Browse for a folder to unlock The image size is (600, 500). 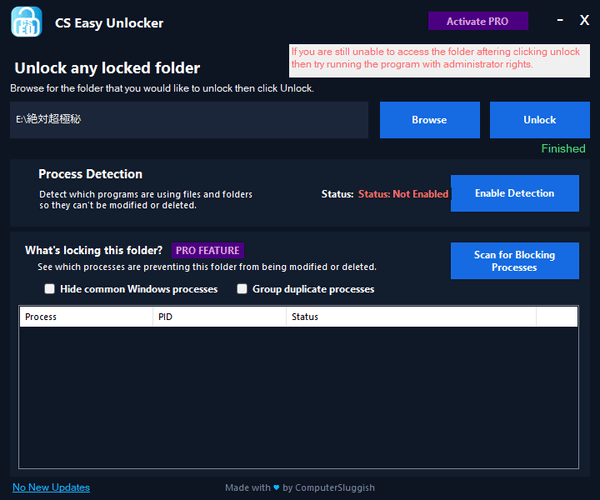tap(430, 120)
